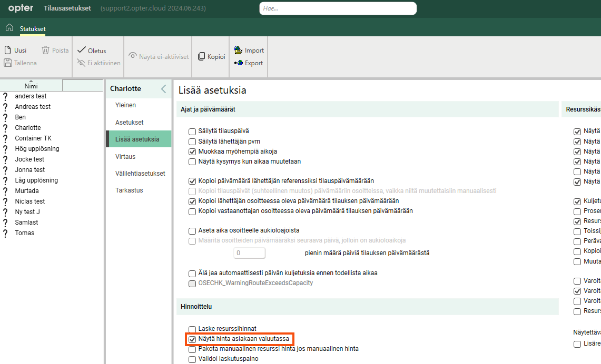The width and height of the screenshot is (601, 364).
Task: Uncheck Muokkaa myöhempiä aikoja
Action: pyautogui.click(x=192, y=151)
